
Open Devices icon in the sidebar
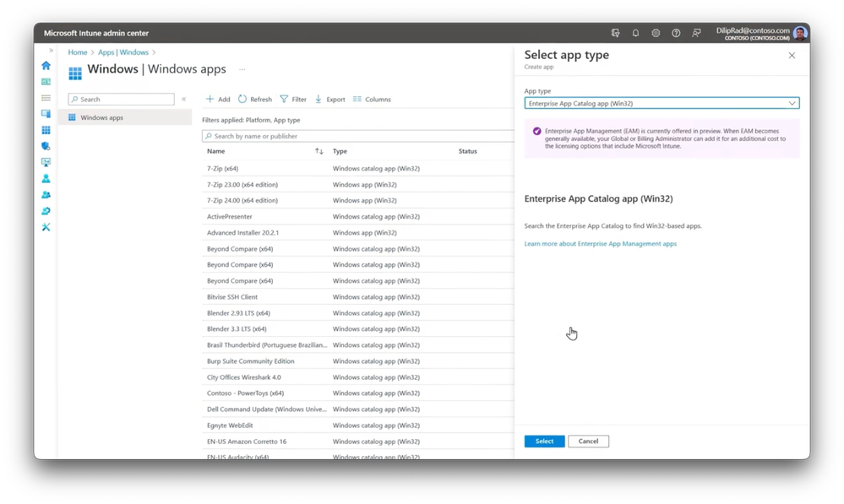coord(46,114)
